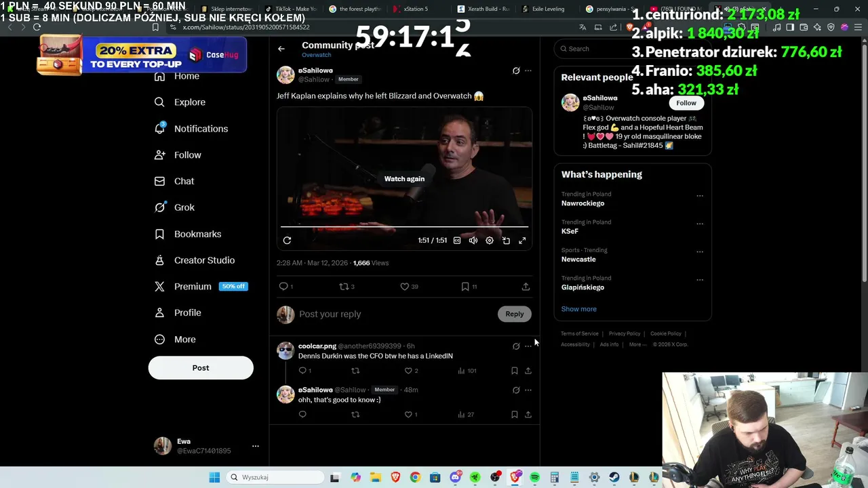This screenshot has height=488, width=868.
Task: Repost coolcar.png's reply
Action: click(x=355, y=371)
